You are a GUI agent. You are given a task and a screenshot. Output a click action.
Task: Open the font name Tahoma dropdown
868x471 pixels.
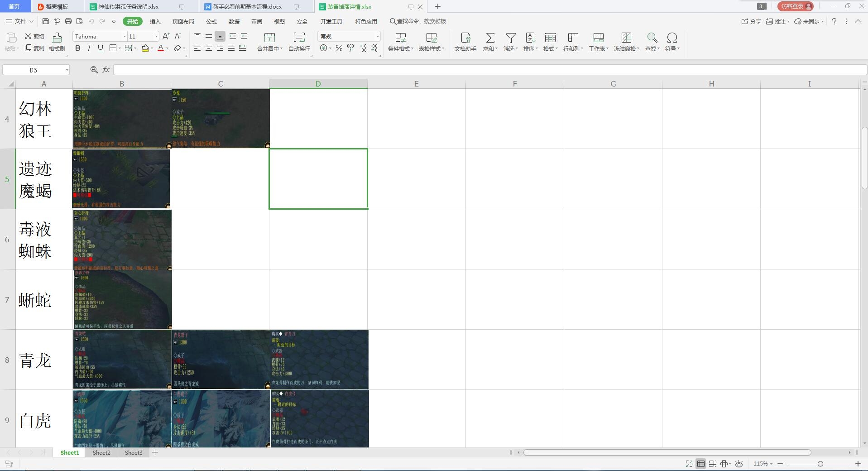coord(125,36)
